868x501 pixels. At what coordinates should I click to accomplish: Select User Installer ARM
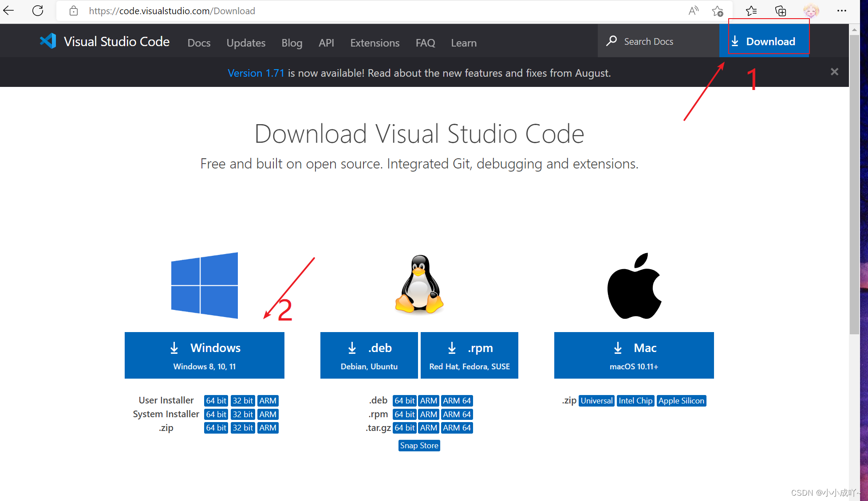[268, 401]
